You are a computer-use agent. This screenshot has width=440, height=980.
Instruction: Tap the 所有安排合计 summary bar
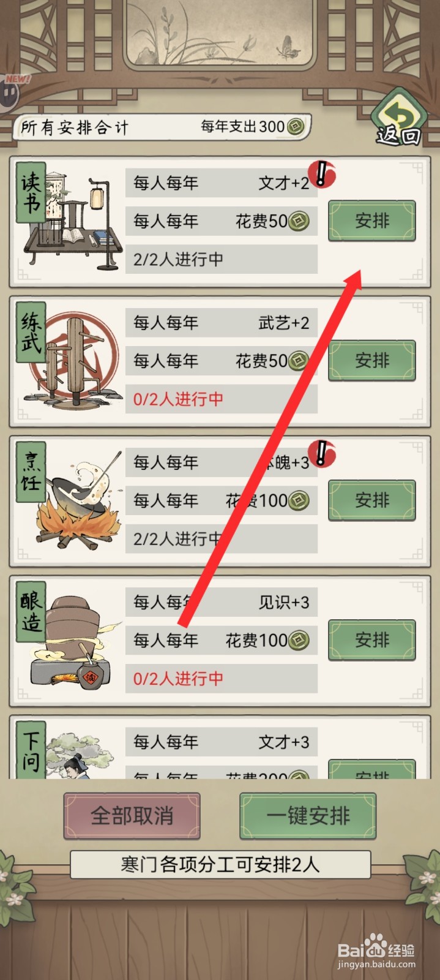[162, 127]
